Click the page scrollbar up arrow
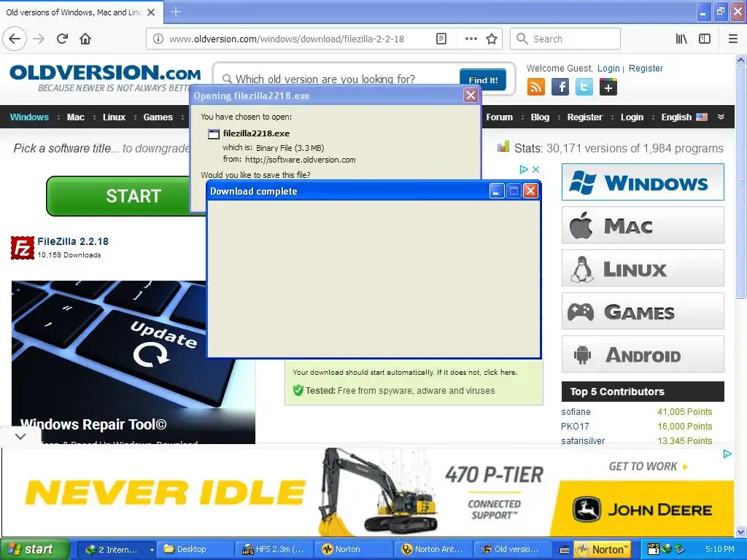This screenshot has height=560, width=747. pos(741,60)
